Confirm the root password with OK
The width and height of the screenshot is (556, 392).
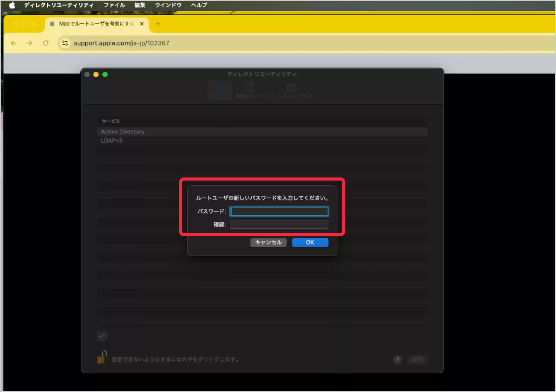(x=310, y=242)
